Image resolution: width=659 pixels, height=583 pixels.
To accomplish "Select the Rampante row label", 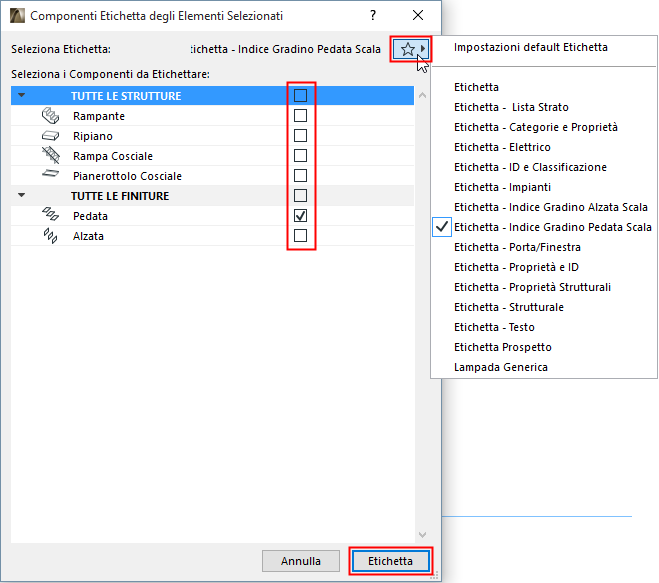I will coord(99,116).
